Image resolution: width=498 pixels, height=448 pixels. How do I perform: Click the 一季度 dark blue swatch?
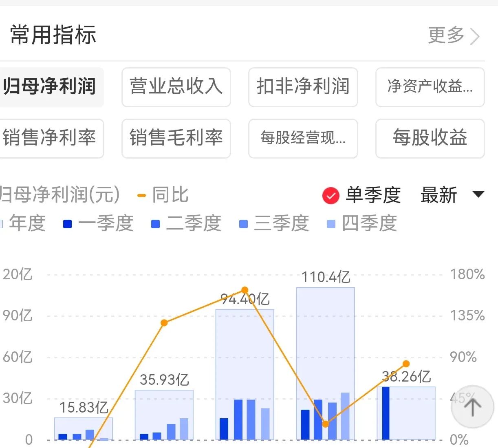(68, 224)
